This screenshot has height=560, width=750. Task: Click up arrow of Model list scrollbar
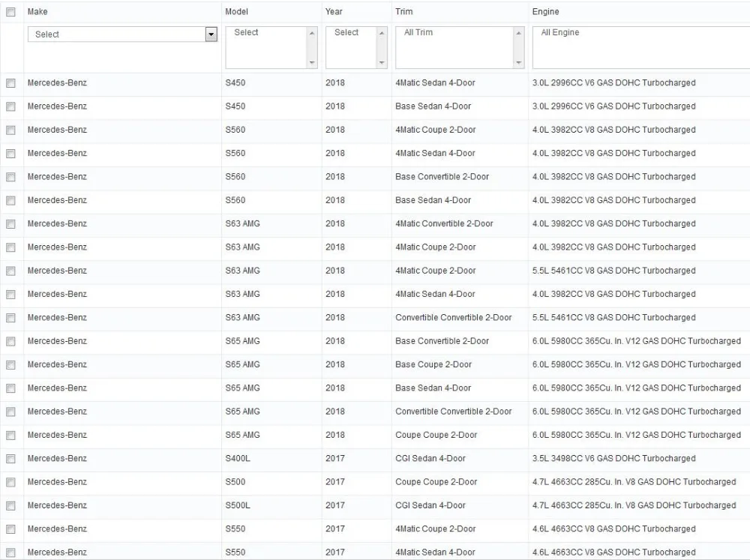pyautogui.click(x=312, y=33)
